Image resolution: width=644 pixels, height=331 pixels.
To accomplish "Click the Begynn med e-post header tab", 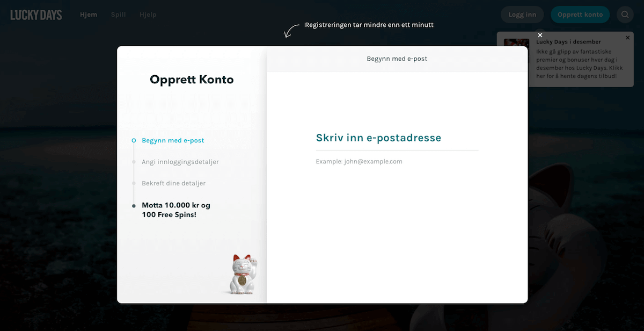I will coord(397,59).
